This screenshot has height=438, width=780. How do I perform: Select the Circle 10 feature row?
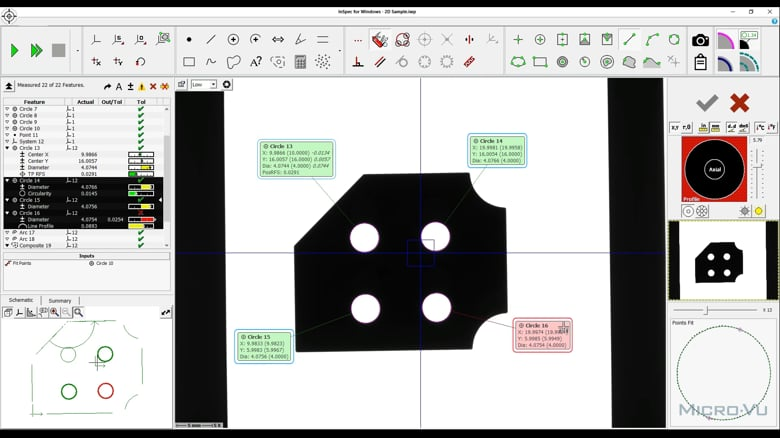[84, 128]
